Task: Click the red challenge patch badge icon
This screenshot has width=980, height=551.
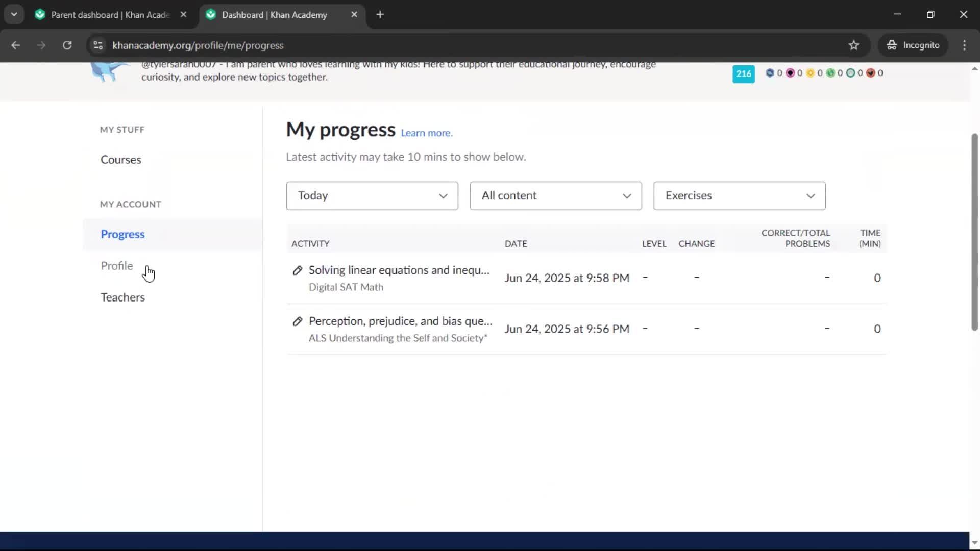Action: point(871,73)
